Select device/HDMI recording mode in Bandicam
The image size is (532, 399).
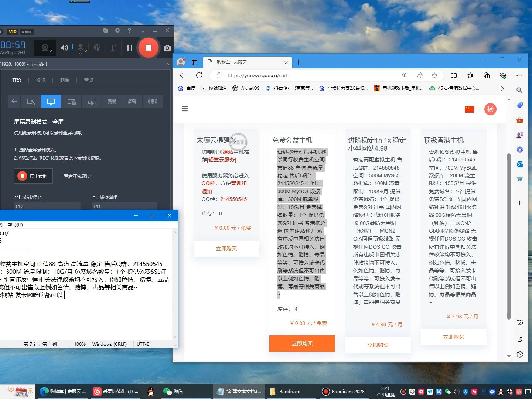pos(112,101)
